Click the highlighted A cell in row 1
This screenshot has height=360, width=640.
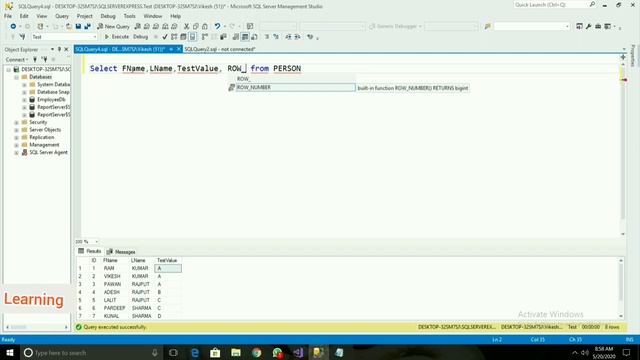[x=168, y=268]
